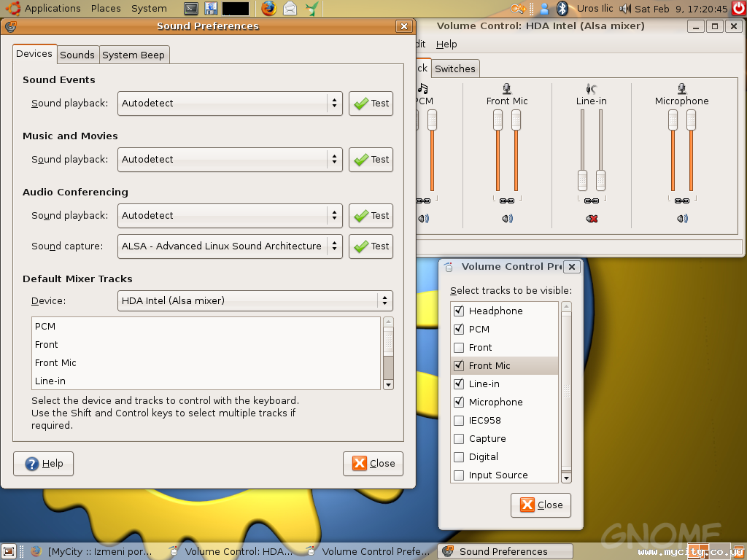
Task: Check Front track visibility
Action: [x=459, y=348]
